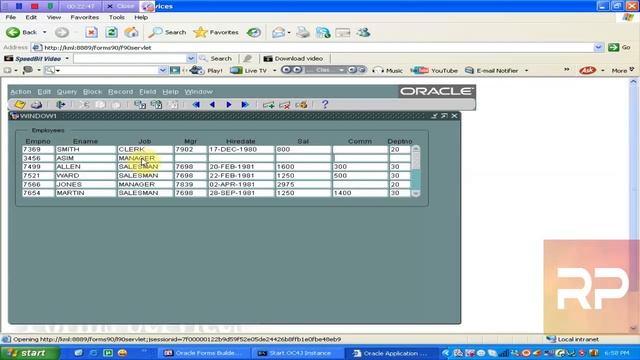Click the Empno cell reading 7499
The width and height of the screenshot is (640, 360).
38,167
